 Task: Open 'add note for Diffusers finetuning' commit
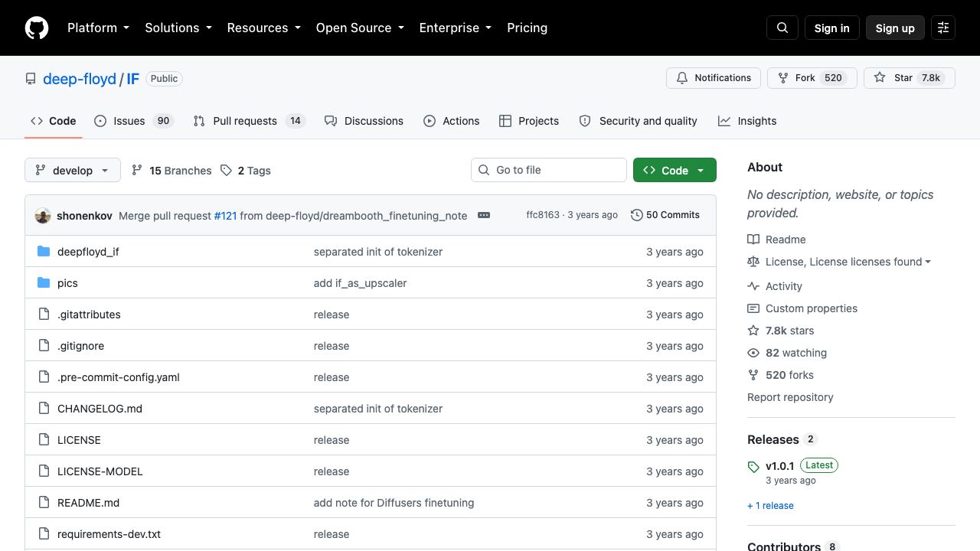click(x=394, y=503)
